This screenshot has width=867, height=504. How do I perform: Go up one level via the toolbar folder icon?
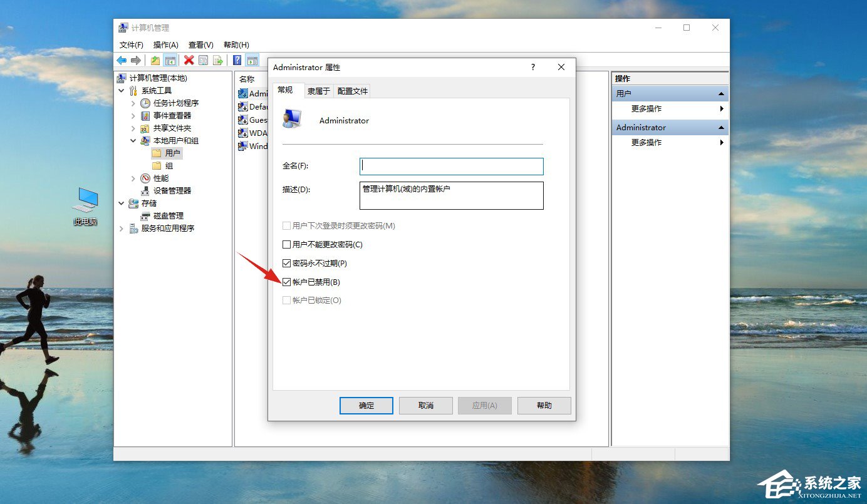click(155, 61)
